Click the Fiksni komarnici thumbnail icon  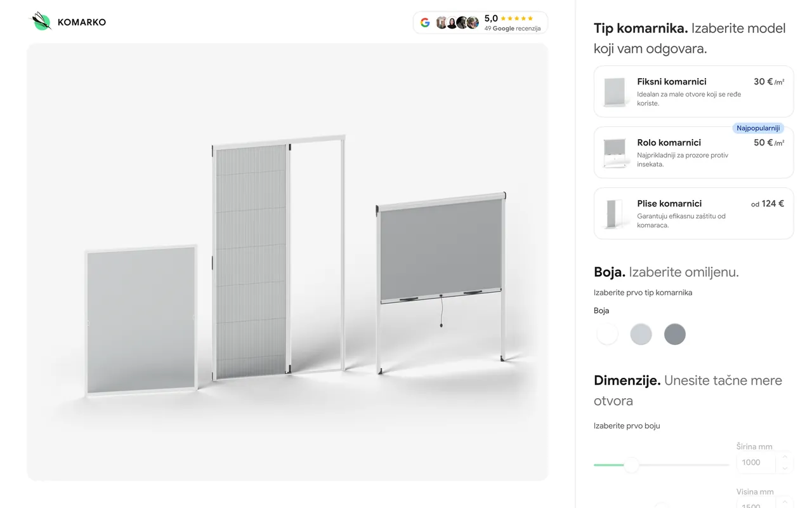(613, 92)
